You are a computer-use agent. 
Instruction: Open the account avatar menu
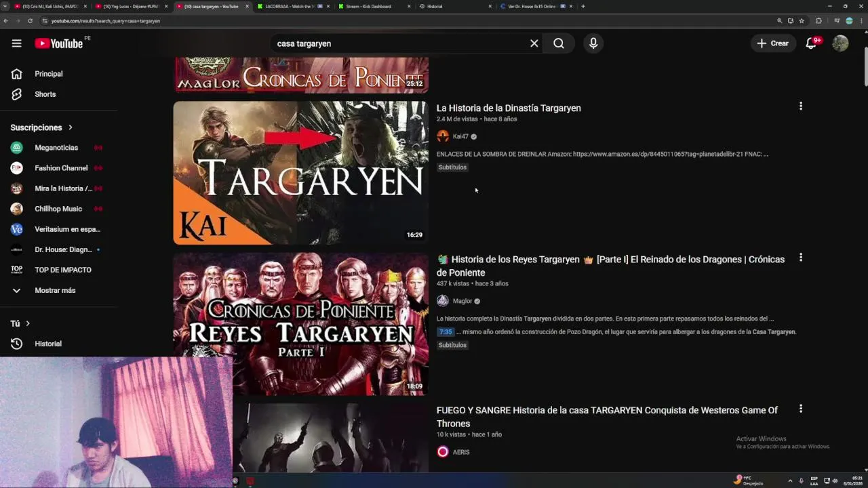[840, 43]
